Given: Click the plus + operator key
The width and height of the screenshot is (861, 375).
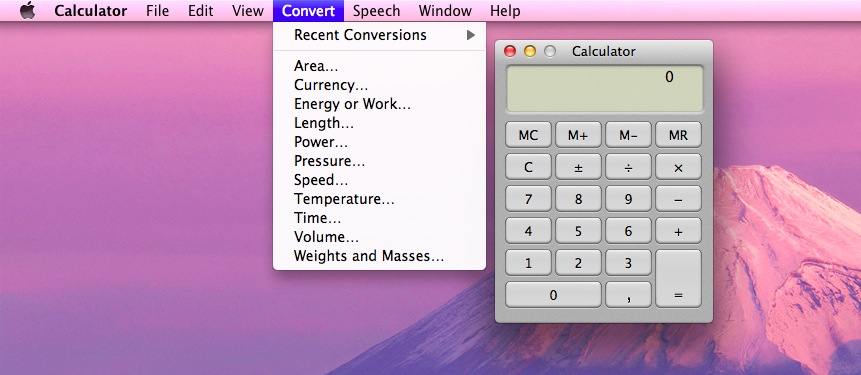Looking at the screenshot, I should (x=678, y=231).
